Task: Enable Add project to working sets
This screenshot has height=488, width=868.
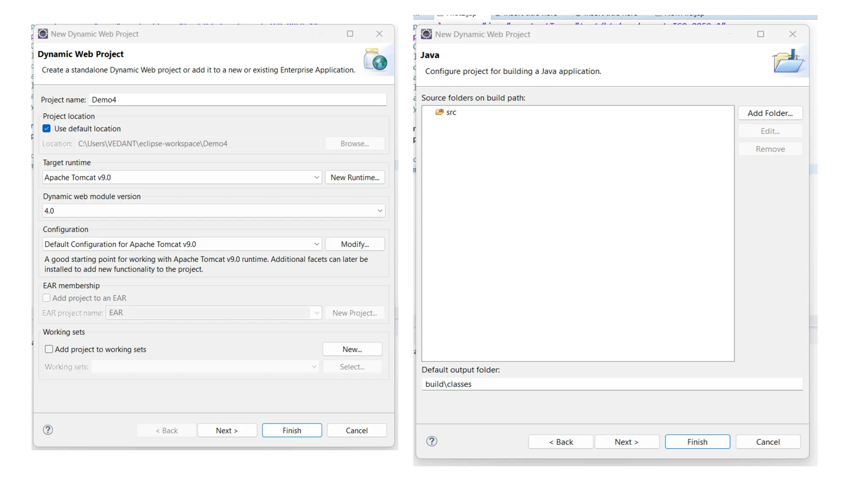Action: (x=49, y=349)
